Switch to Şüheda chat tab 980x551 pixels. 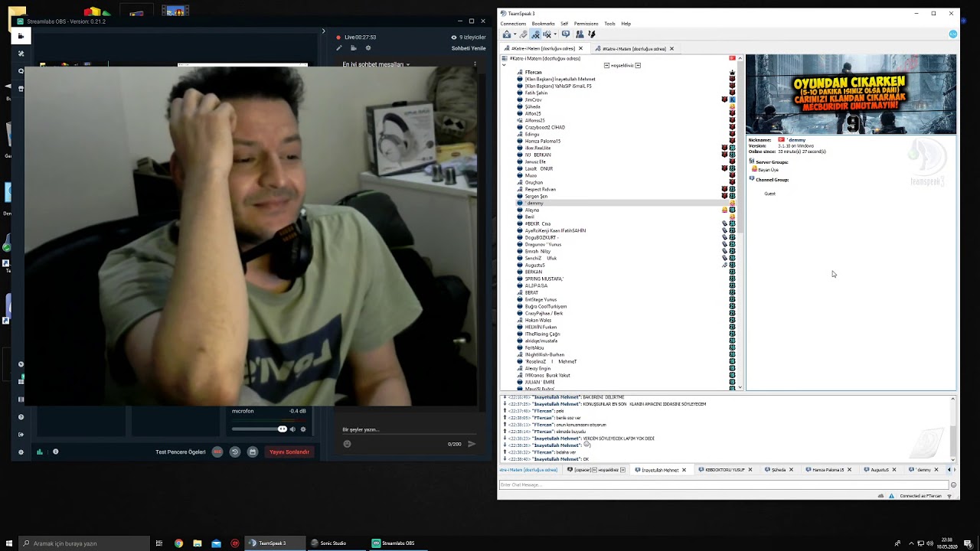click(779, 470)
